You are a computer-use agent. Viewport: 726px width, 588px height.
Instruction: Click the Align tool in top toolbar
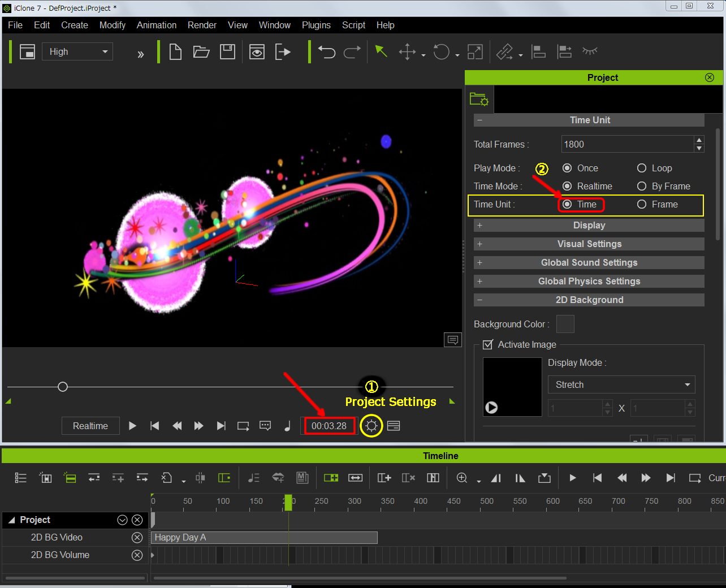coord(538,52)
